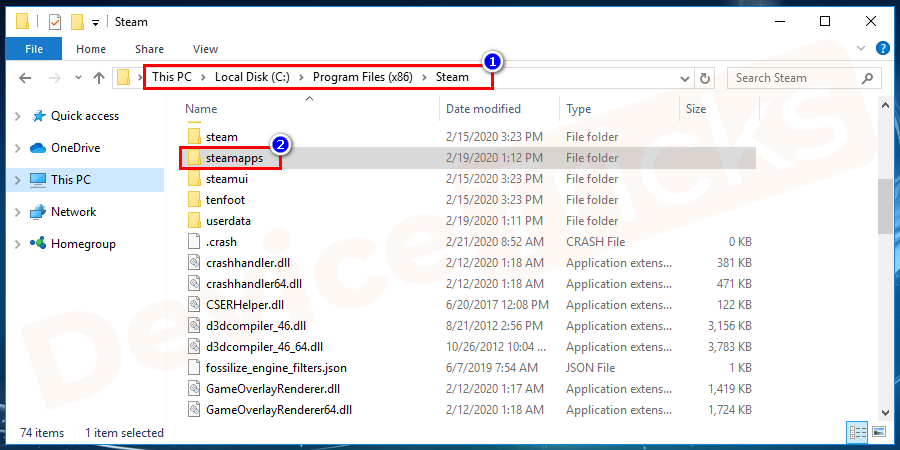Open the Customize Quick Access Toolbar arrow
900x450 pixels.
click(x=95, y=21)
